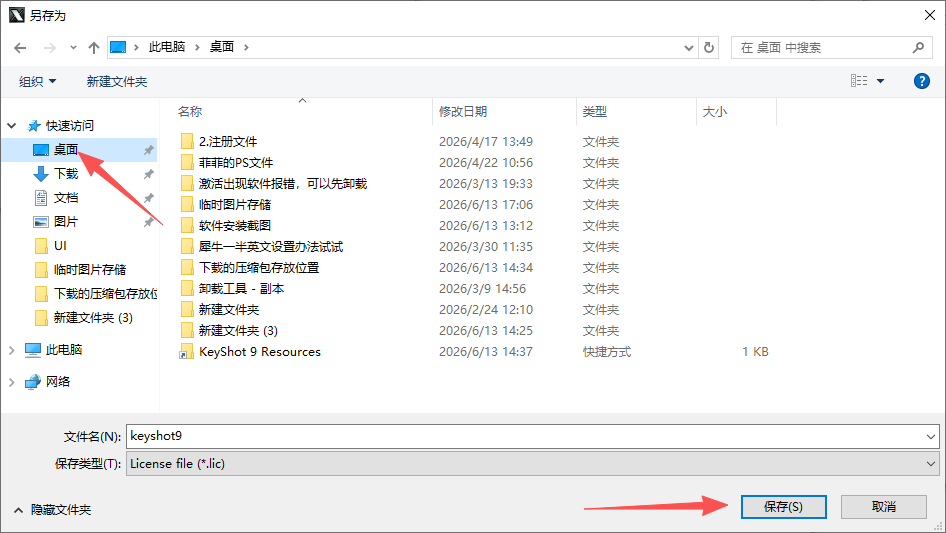
Task: Select 下载的压缩包存放位置 folder in the file list
Action: tap(259, 267)
